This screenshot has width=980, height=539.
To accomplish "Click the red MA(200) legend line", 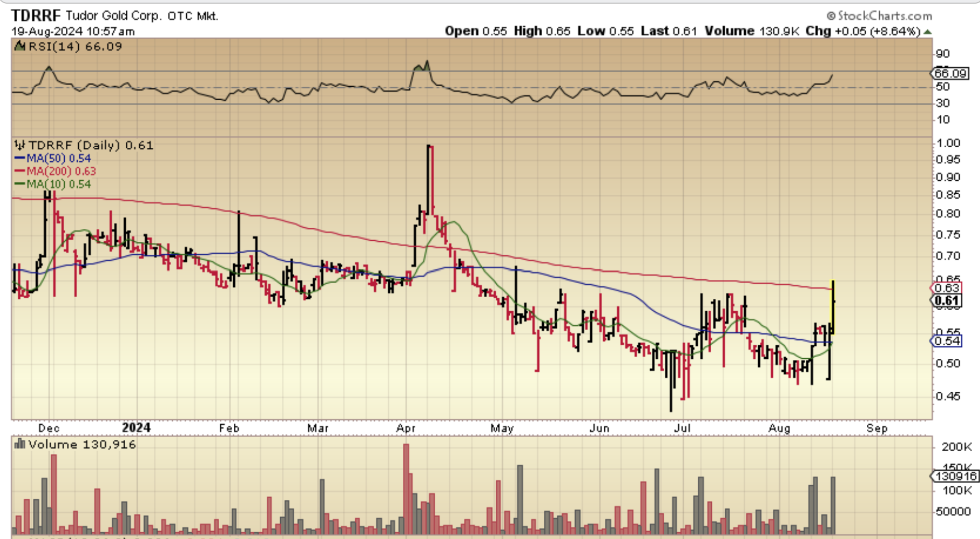I will (x=20, y=171).
